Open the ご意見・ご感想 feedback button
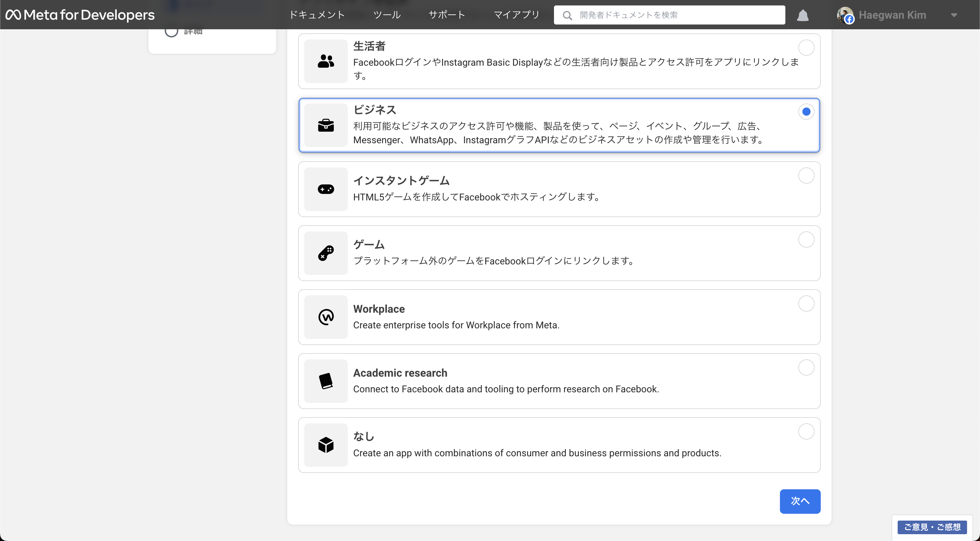980x541 pixels. [932, 527]
